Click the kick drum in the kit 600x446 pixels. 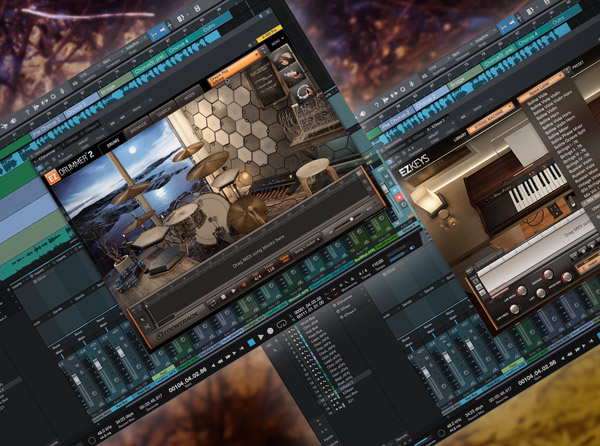212,219
